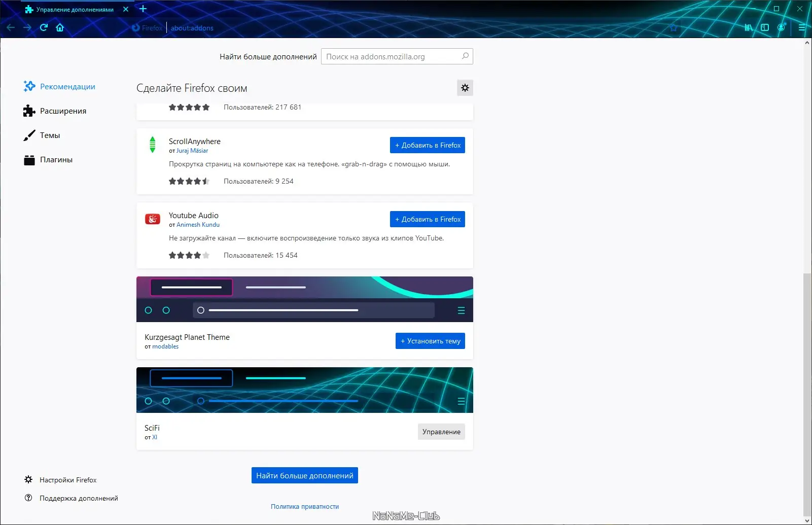Focus the addons.mozilla.org search field
The width and height of the screenshot is (812, 525).
click(x=397, y=56)
